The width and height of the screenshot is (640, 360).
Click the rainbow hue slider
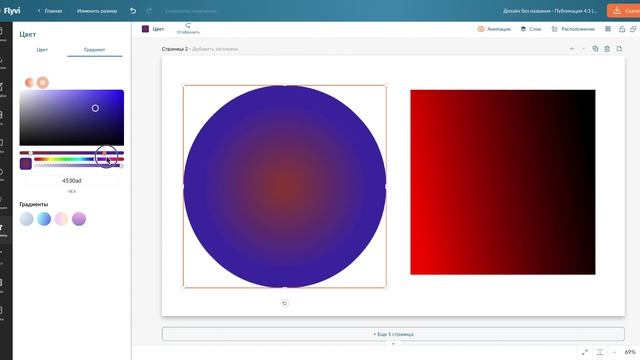(79, 159)
